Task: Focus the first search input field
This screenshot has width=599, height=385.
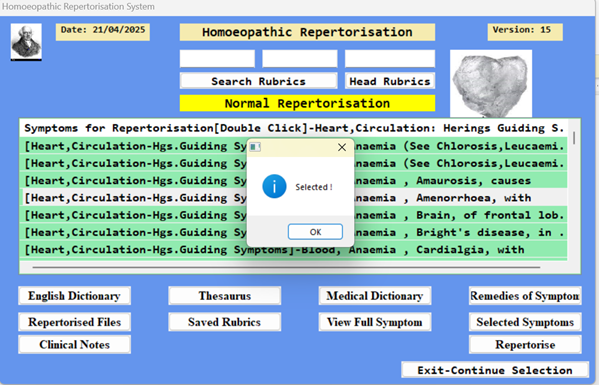Action: coord(217,59)
